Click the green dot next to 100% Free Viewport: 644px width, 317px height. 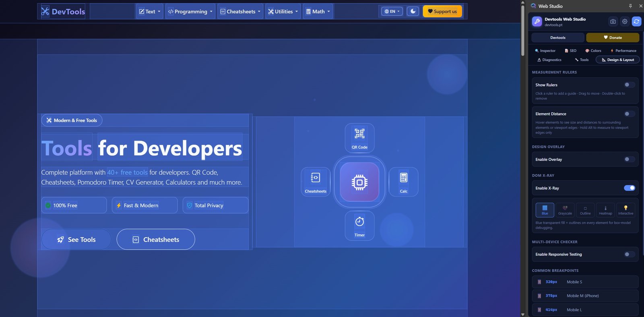pos(48,205)
